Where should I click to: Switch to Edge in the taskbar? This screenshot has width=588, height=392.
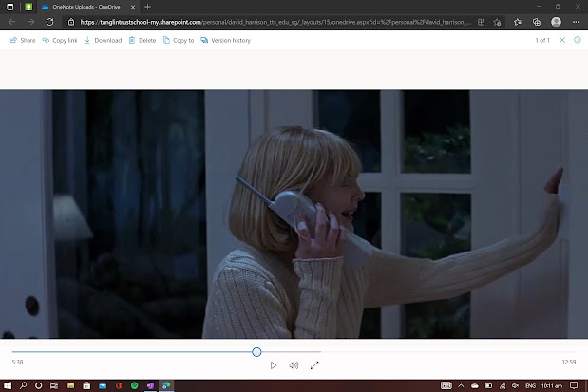point(166,385)
